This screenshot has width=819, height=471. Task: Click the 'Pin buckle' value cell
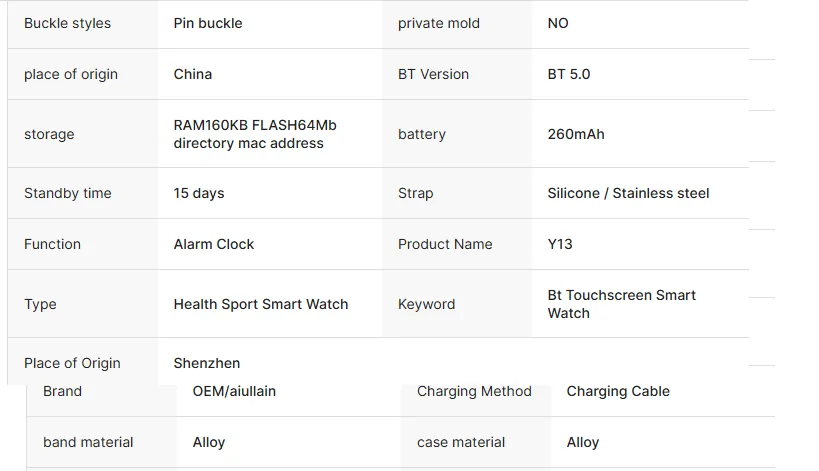(208, 23)
